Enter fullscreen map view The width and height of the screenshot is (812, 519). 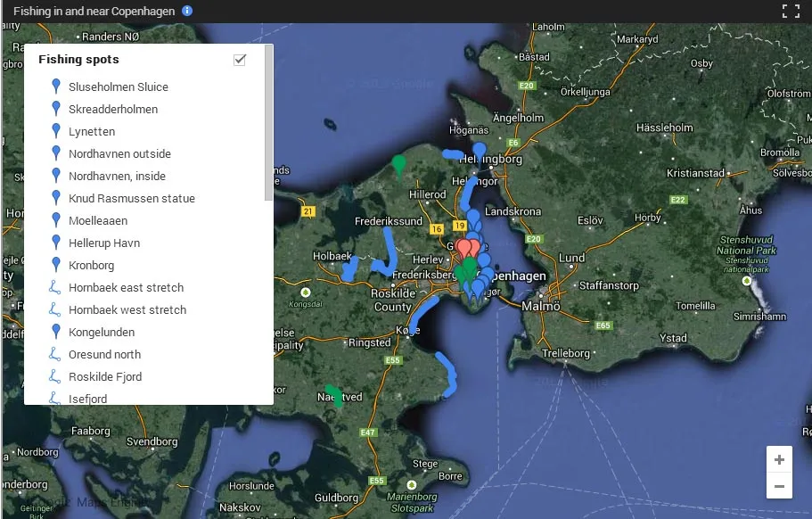[x=790, y=11]
